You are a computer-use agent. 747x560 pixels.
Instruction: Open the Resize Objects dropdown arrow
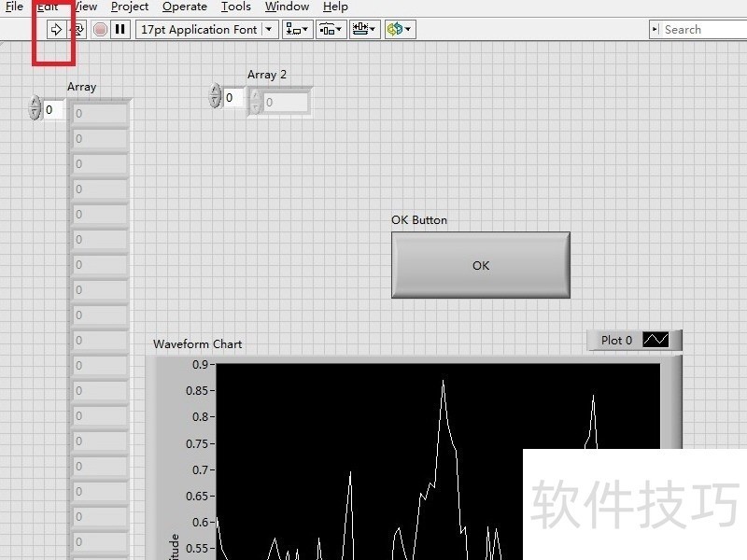(x=372, y=29)
